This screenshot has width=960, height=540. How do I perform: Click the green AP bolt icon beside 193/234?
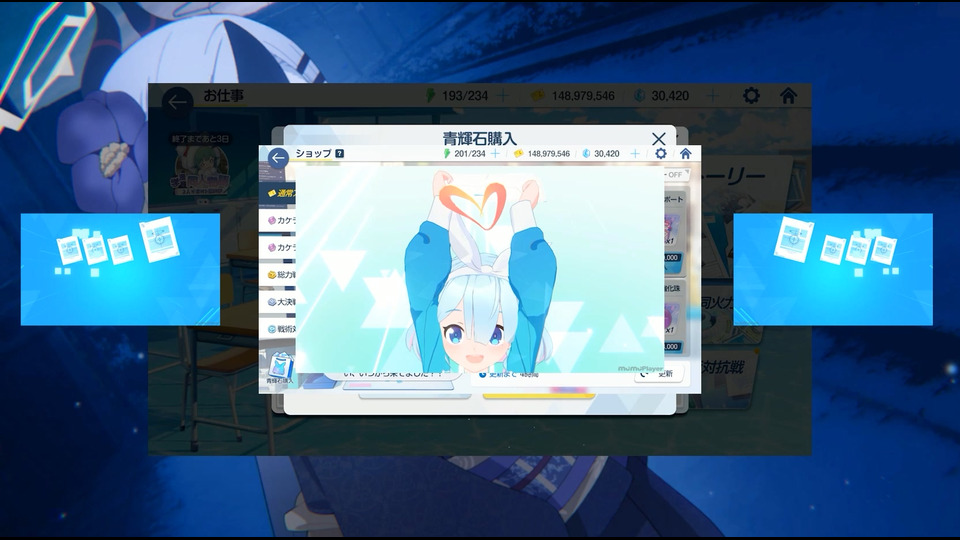pyautogui.click(x=431, y=96)
